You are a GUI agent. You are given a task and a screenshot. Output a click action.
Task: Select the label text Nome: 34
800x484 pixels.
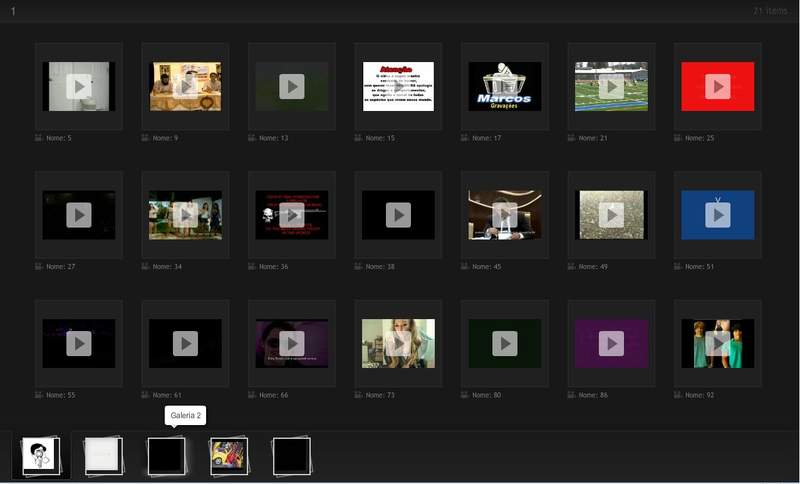point(167,267)
